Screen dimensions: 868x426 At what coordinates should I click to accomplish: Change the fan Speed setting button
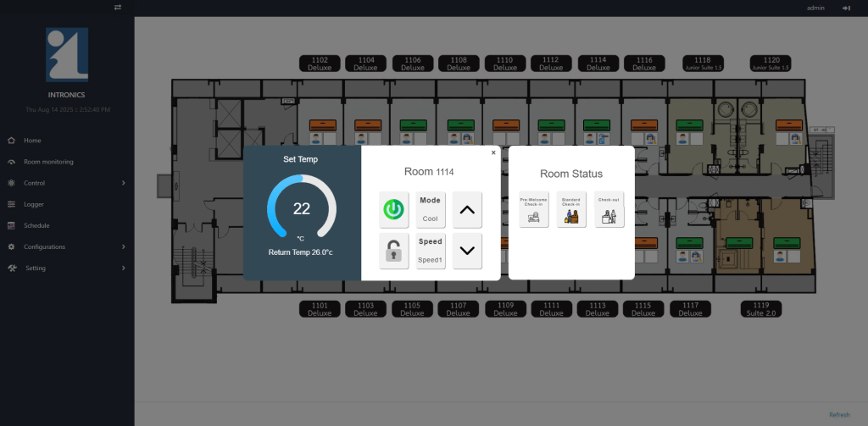431,252
